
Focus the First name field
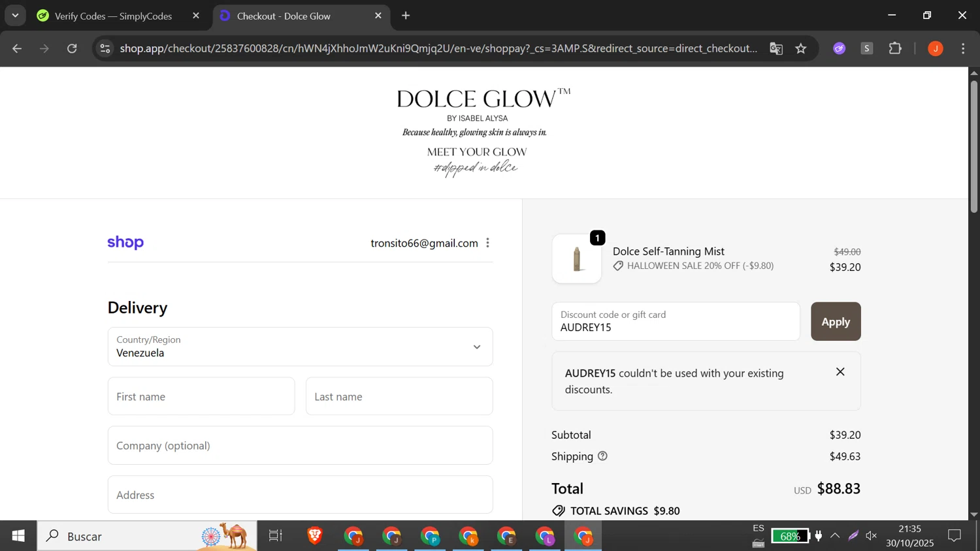click(x=201, y=396)
